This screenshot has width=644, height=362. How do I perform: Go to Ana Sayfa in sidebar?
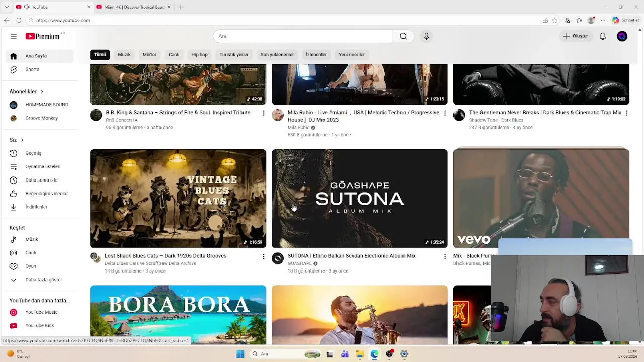39,56
